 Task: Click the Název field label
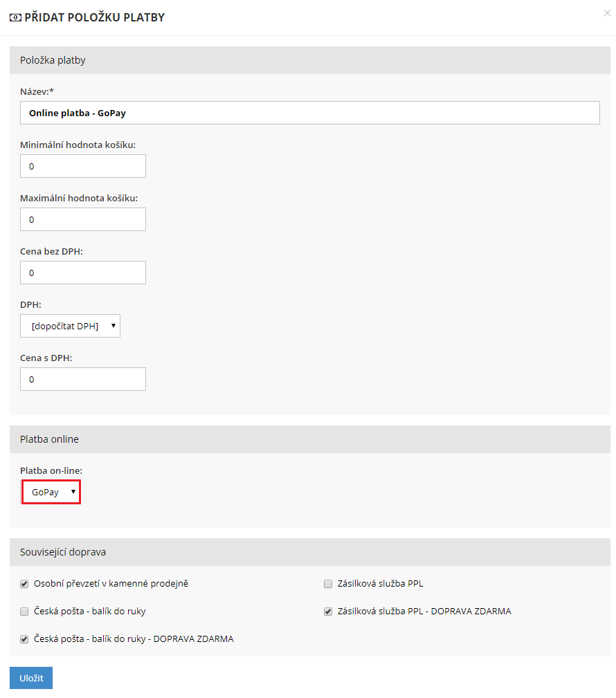[x=37, y=91]
